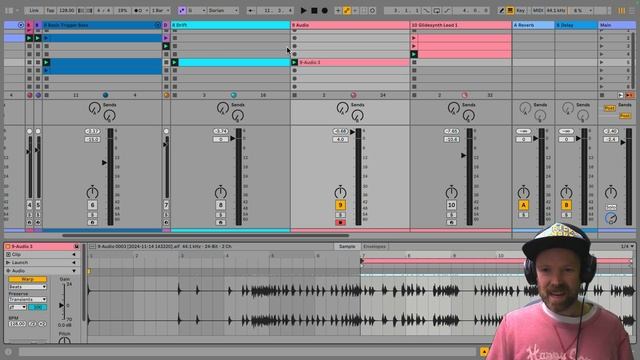The height and width of the screenshot is (360, 640).
Task: Click Send B knob on track 10 Glidesynth
Action: [x=469, y=116]
